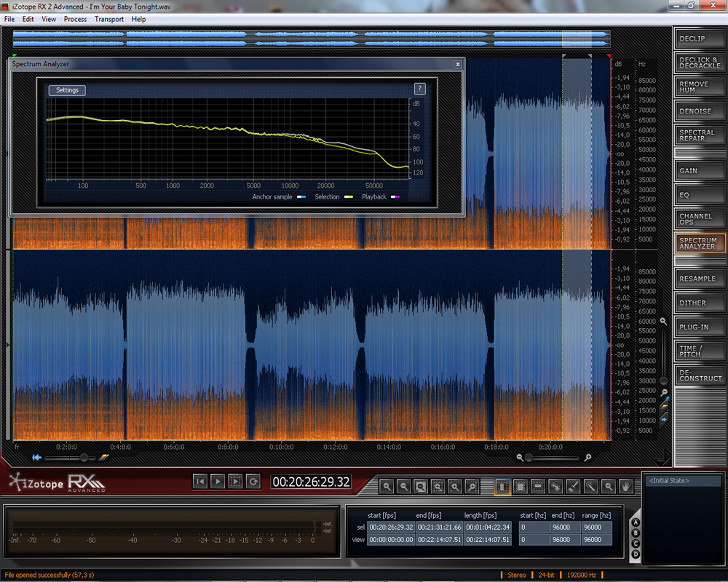Open the Spectrum Analyzer help button
This screenshot has height=582, width=728.
click(x=420, y=89)
